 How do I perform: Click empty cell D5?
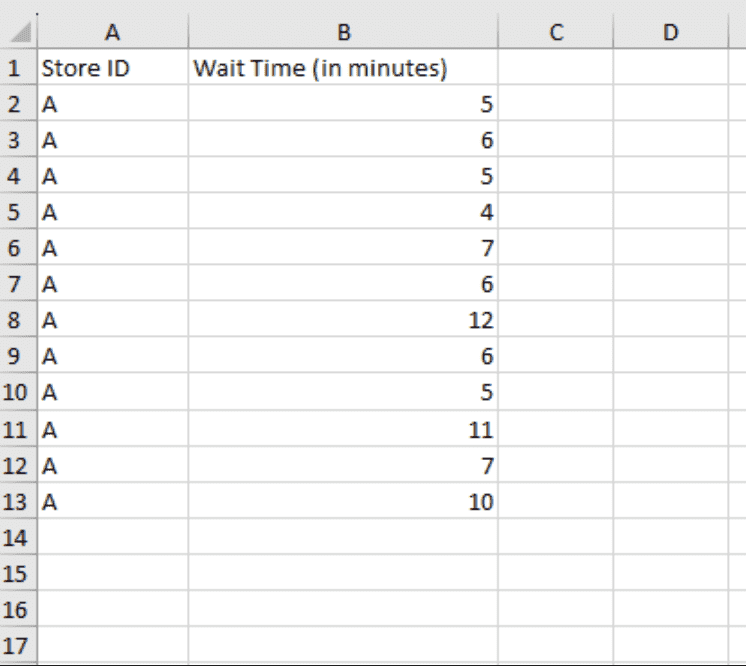click(670, 213)
